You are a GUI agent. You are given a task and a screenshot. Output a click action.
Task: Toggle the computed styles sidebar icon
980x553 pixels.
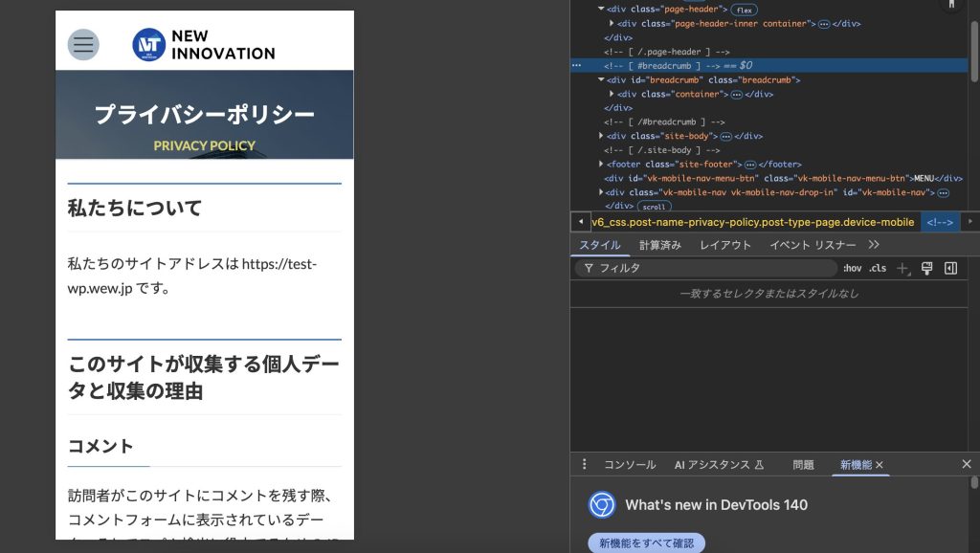pos(950,269)
